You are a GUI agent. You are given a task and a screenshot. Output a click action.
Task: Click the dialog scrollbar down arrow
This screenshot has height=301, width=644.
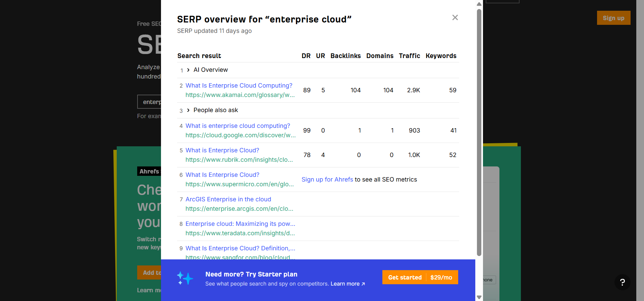(x=479, y=297)
